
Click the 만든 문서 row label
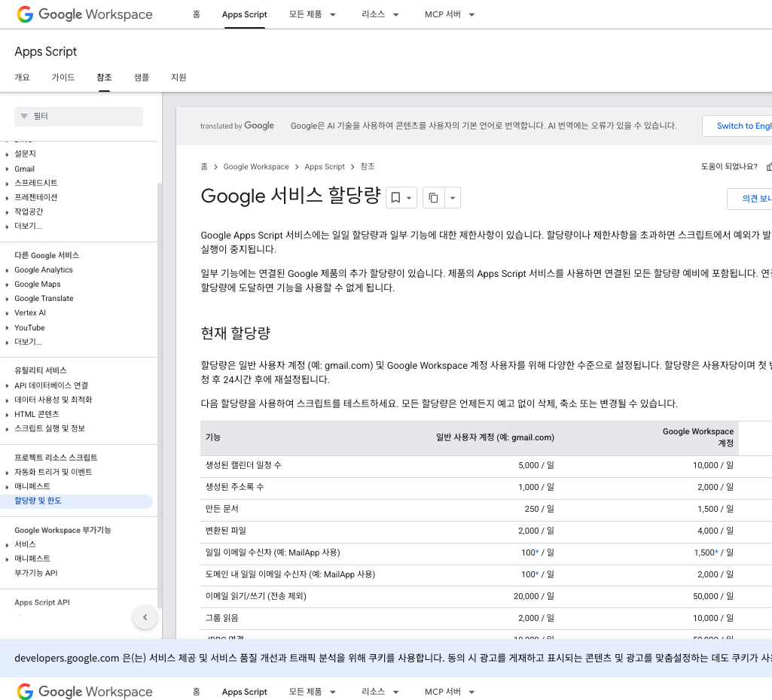coord(221,509)
